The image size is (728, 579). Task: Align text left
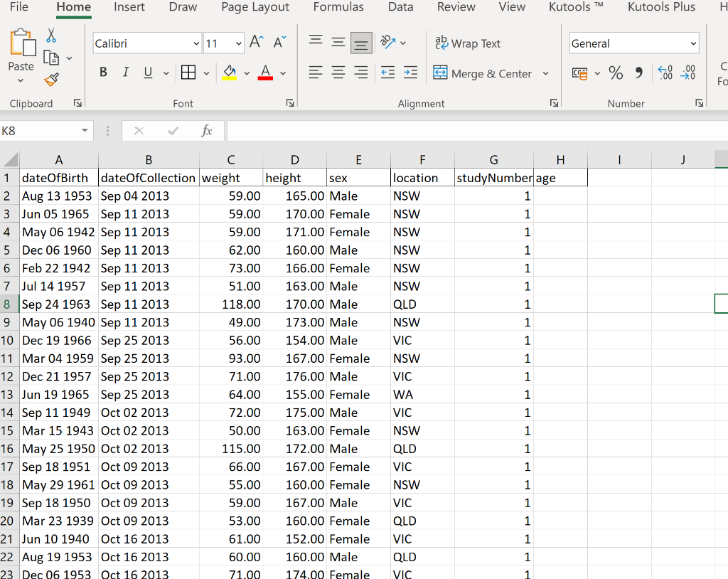pos(316,73)
